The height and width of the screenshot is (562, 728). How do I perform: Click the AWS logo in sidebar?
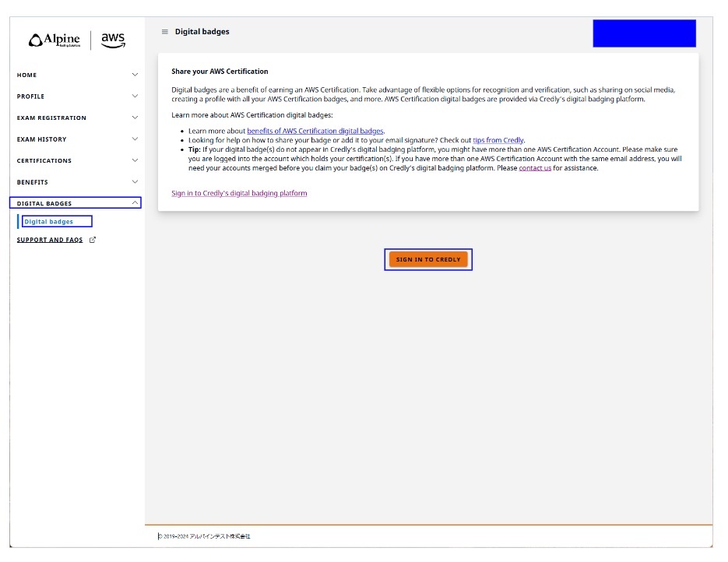pos(113,40)
